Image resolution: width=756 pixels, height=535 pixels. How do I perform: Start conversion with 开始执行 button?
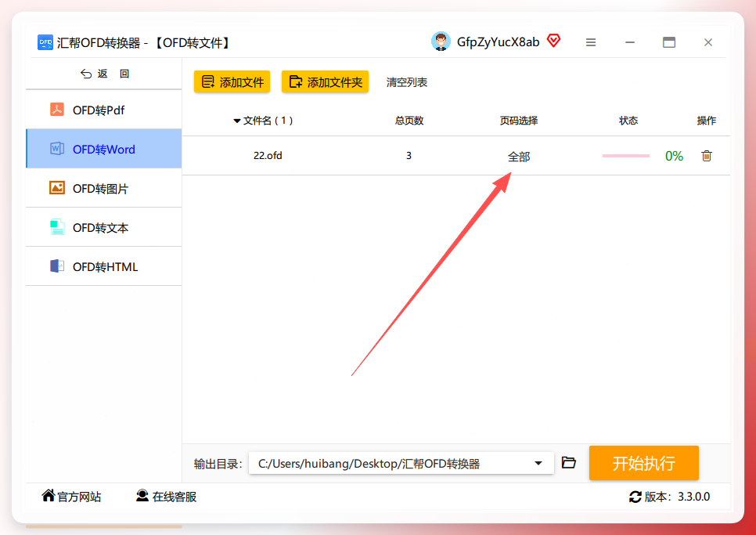pyautogui.click(x=643, y=463)
